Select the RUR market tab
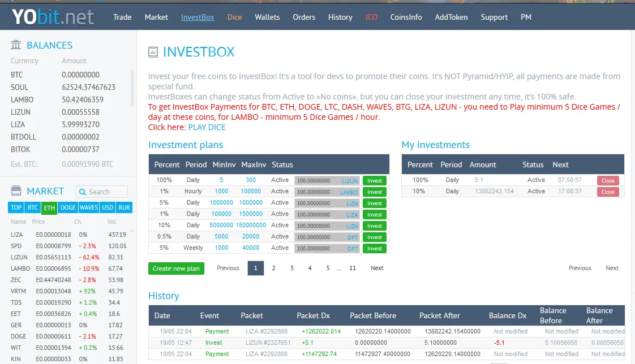Image resolution: width=635 pixels, height=364 pixels. [x=125, y=207]
